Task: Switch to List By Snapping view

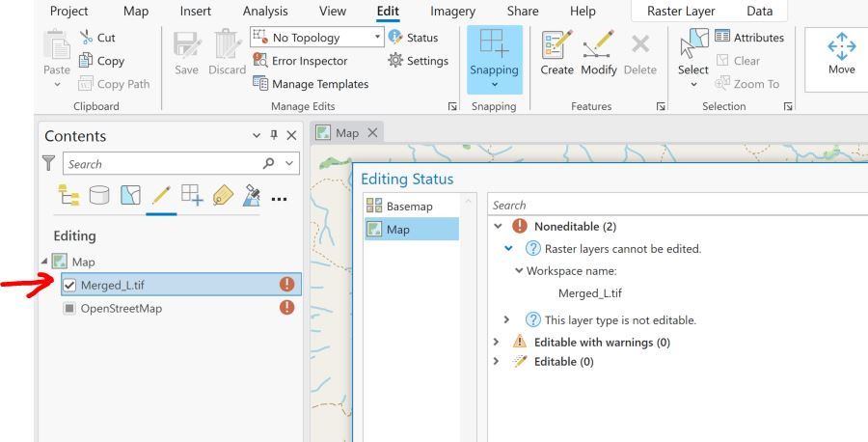Action: point(192,197)
